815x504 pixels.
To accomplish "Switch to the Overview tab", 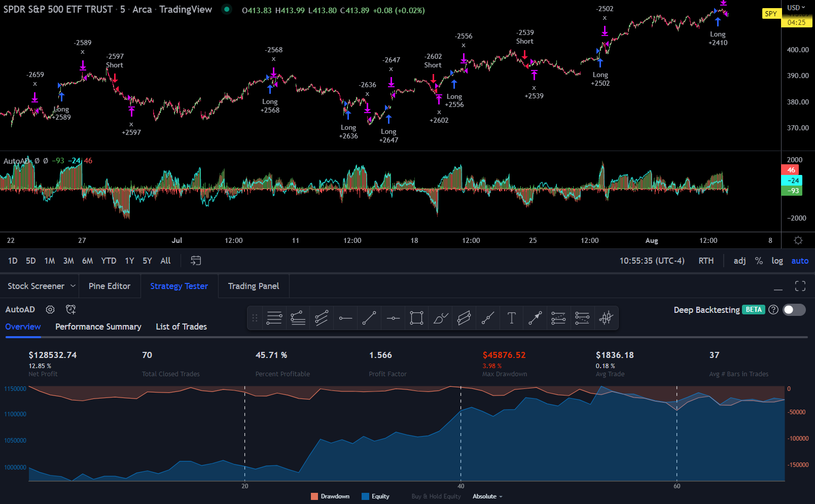I will tap(23, 327).
